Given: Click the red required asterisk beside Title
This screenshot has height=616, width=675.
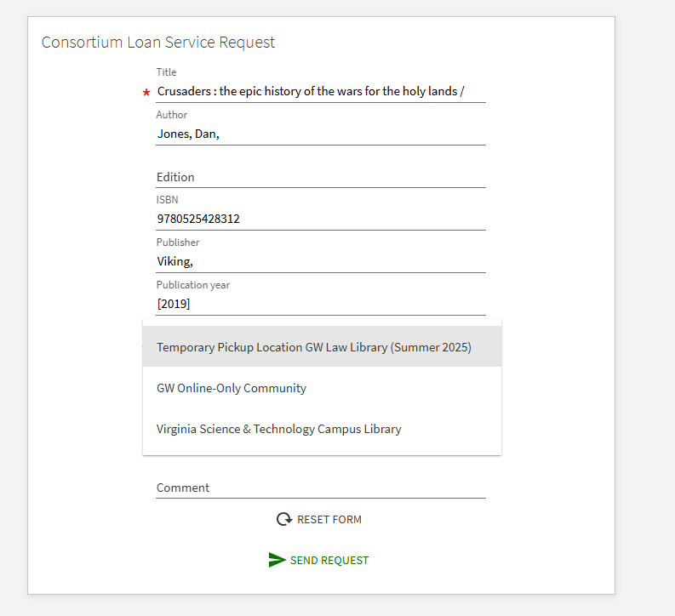Looking at the screenshot, I should [146, 92].
